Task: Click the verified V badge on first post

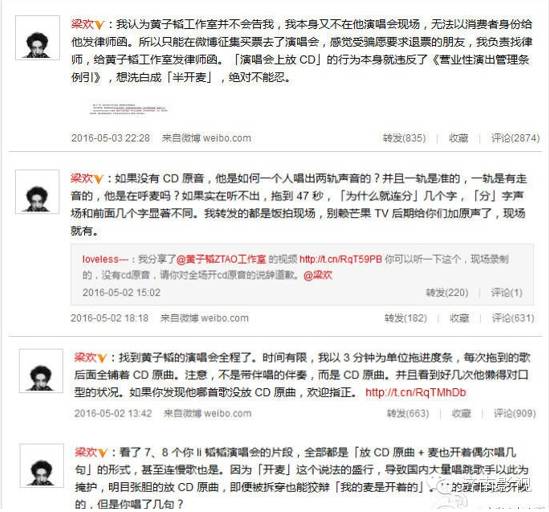Action: point(99,25)
